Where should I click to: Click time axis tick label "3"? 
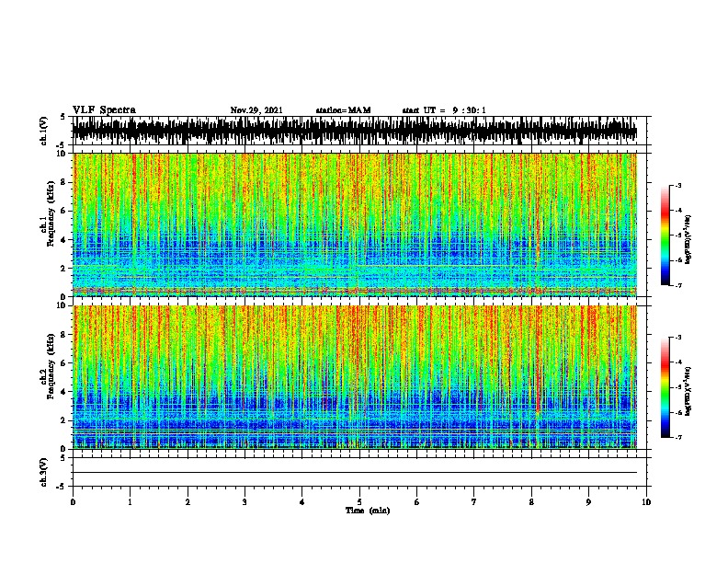tap(245, 502)
